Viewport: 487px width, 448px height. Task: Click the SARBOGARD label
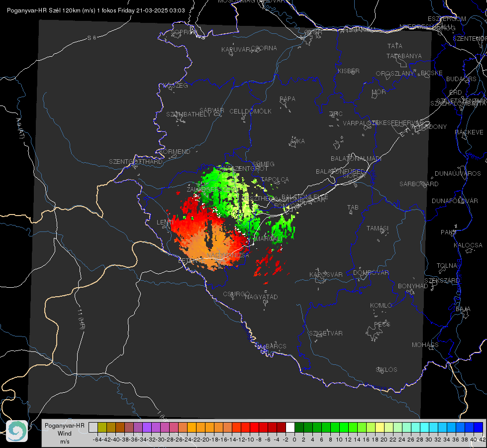point(419,184)
